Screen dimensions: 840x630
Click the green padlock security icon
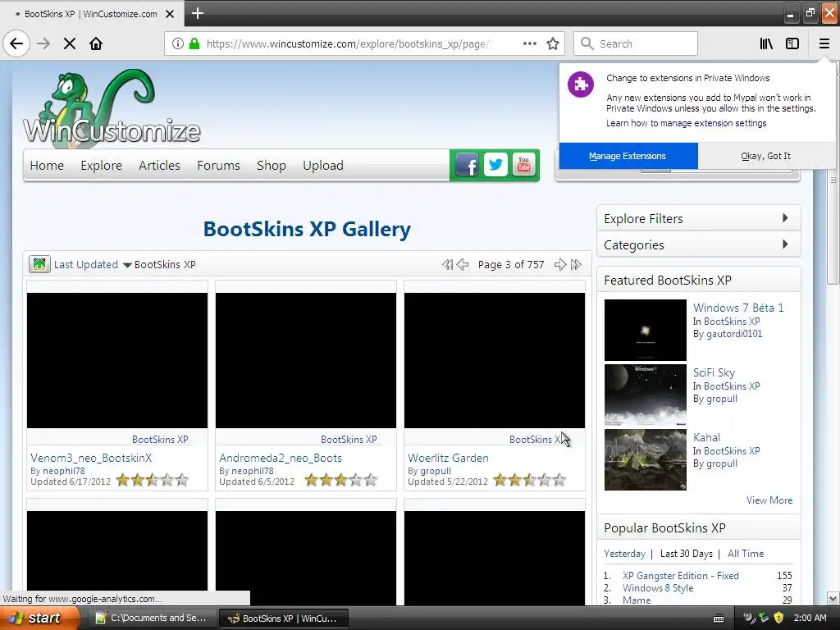click(x=195, y=43)
